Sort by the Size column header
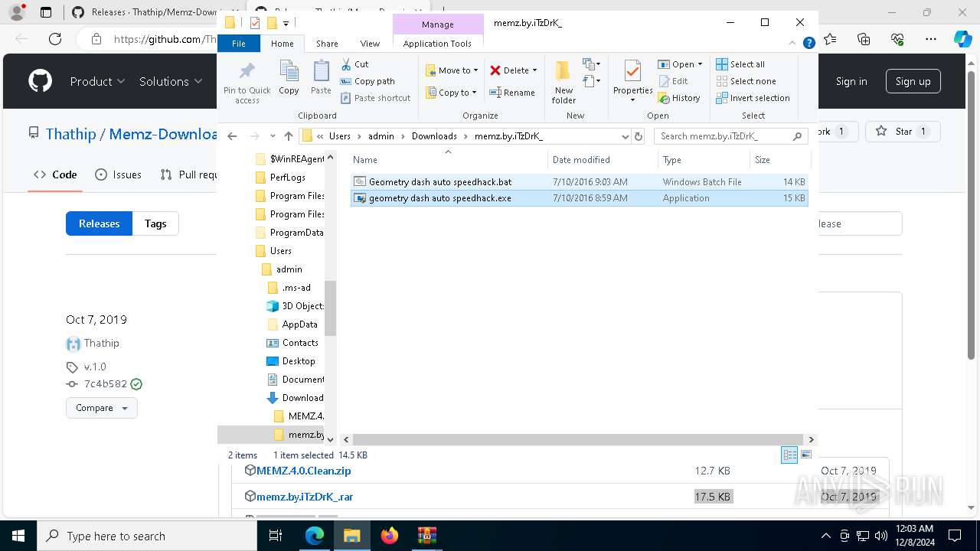Image resolution: width=980 pixels, height=551 pixels. 779,160
